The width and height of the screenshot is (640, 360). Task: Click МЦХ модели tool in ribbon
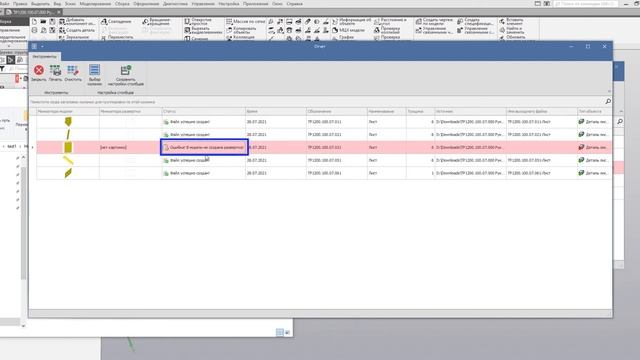click(348, 30)
